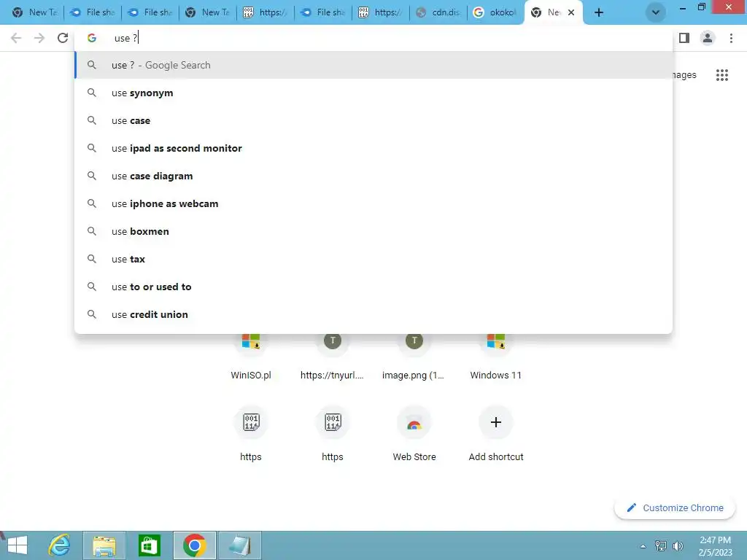Click the Customize Chrome button
This screenshot has height=560, width=747.
[x=675, y=507]
